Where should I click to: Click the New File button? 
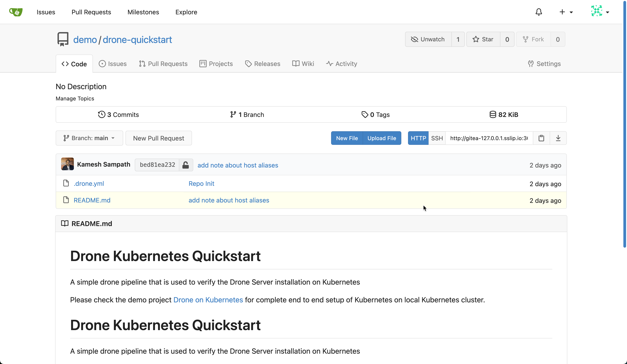(347, 138)
